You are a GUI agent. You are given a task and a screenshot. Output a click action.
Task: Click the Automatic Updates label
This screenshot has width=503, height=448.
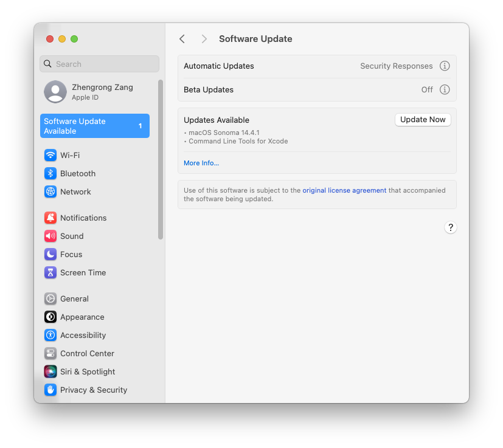219,66
